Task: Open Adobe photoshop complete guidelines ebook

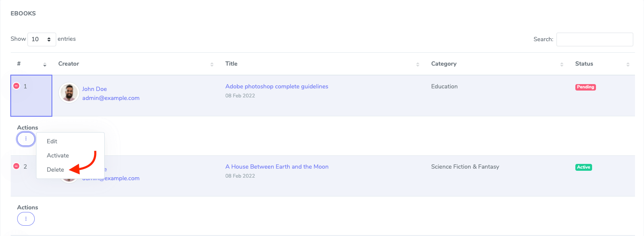Action: coord(277,86)
